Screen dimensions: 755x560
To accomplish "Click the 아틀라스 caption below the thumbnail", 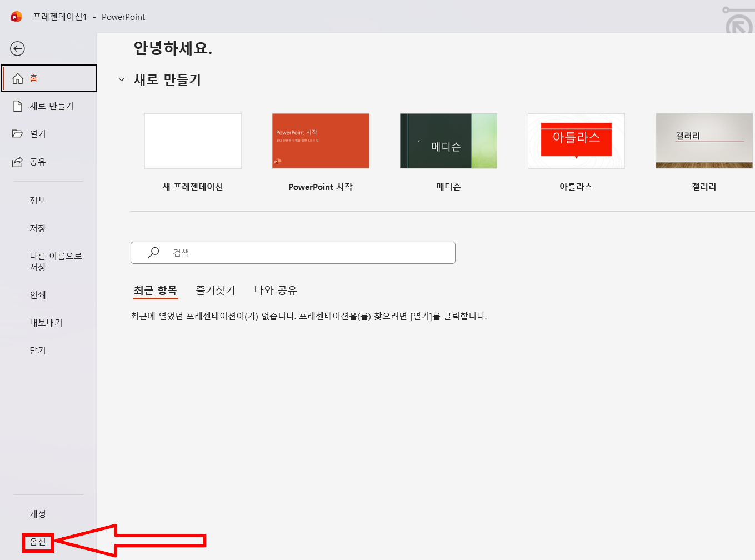I will (576, 187).
